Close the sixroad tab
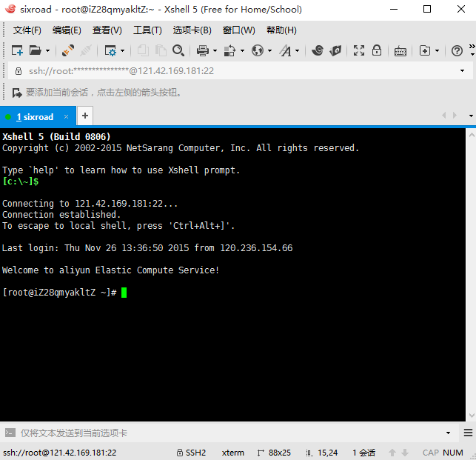 (66, 117)
